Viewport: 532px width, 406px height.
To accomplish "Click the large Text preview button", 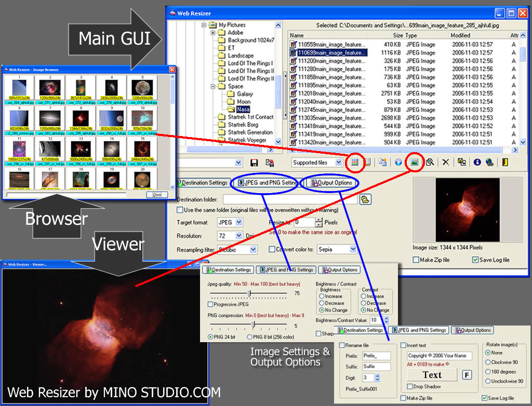I will pyautogui.click(x=432, y=375).
